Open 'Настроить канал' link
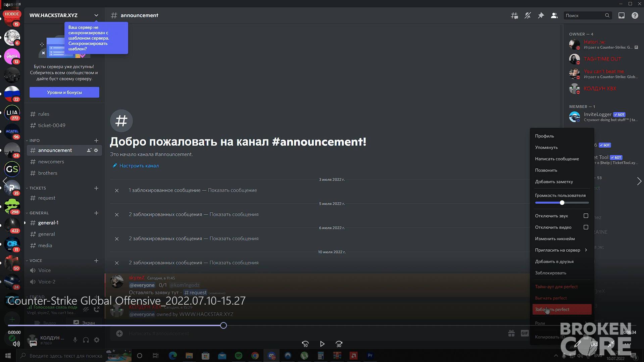This screenshot has width=644, height=362. click(139, 166)
